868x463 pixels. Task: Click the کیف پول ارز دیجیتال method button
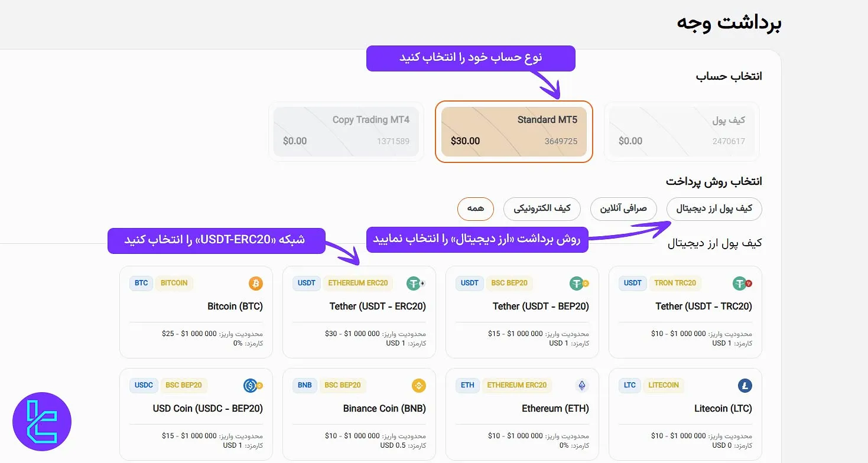(x=714, y=209)
